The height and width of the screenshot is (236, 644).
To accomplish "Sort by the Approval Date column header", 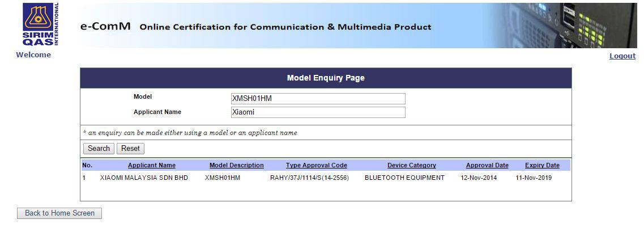I will point(487,166).
